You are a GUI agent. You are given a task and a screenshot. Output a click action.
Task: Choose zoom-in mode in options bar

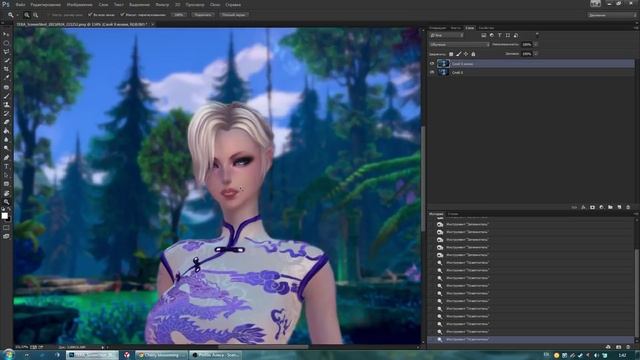(27, 15)
